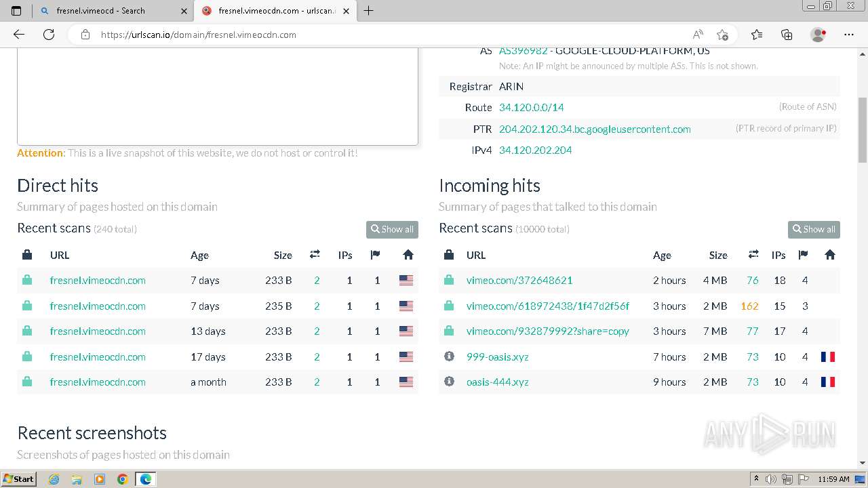Click the French flag in the 999-oasis.xyz row
The height and width of the screenshot is (488, 868).
(828, 357)
